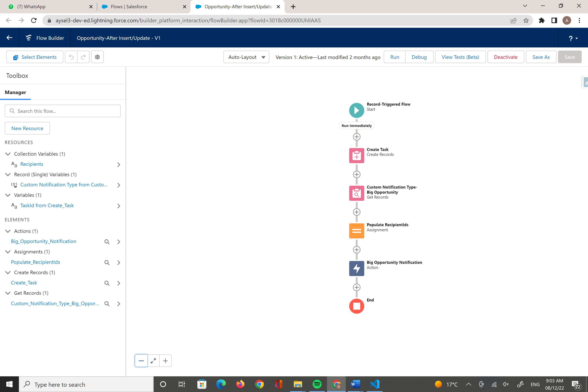Viewport: 588px width, 392px height.
Task: Open the Auto-Layout dropdown
Action: (x=246, y=57)
